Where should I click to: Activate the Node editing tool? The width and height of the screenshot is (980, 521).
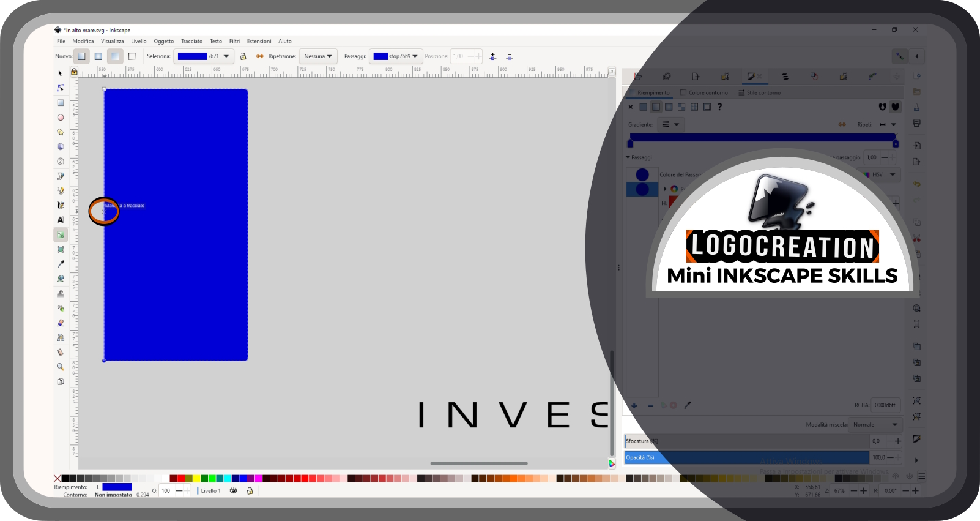click(61, 88)
